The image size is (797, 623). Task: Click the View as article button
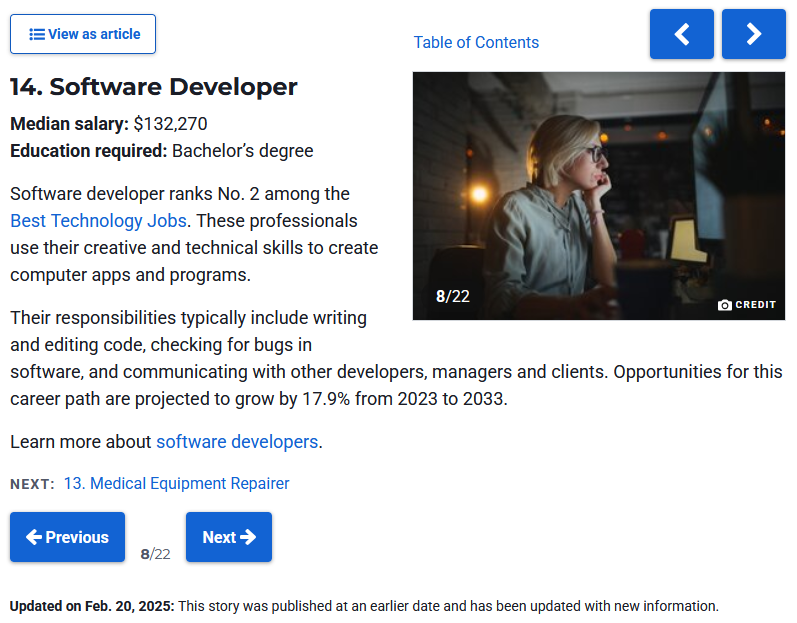click(83, 34)
